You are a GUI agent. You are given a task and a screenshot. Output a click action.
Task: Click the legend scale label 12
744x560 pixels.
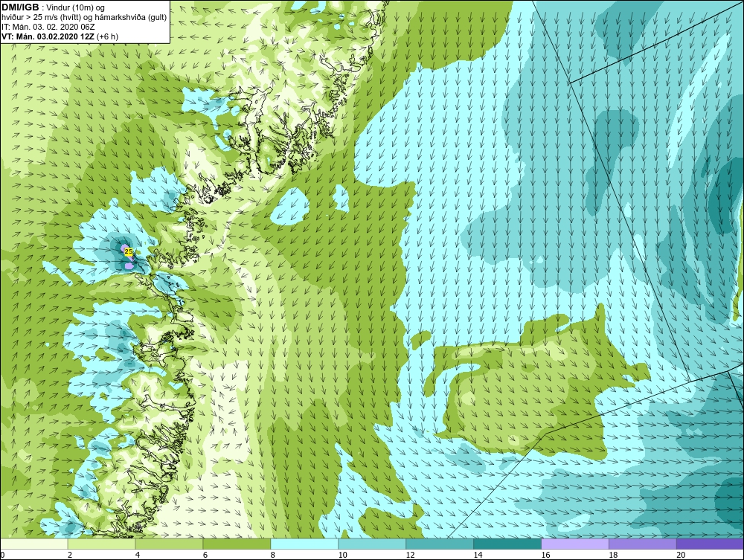[411, 555]
